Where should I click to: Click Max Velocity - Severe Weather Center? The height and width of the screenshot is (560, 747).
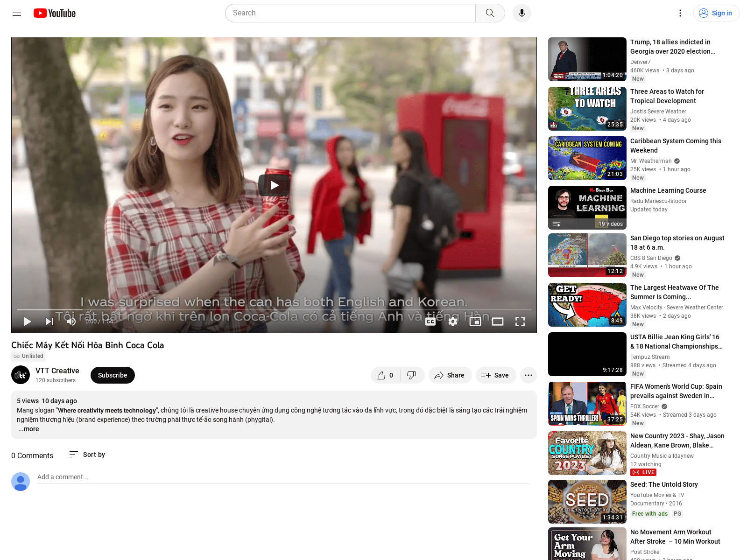[677, 308]
